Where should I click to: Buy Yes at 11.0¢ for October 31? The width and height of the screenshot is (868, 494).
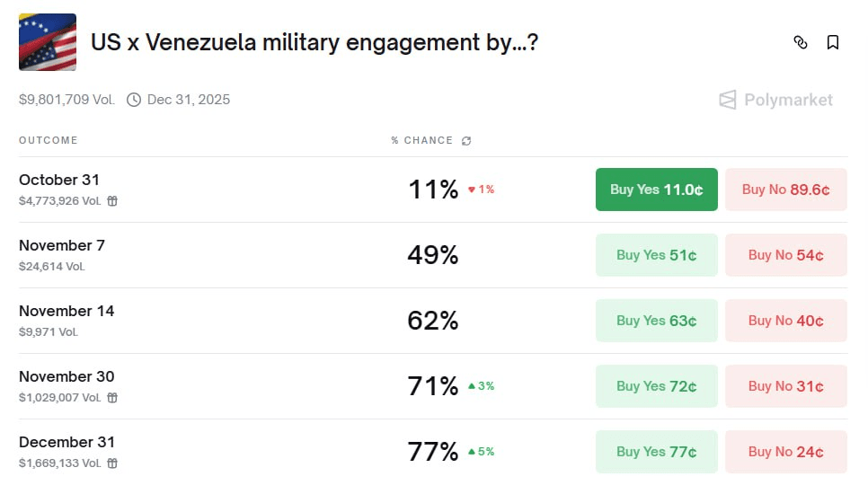(x=656, y=190)
